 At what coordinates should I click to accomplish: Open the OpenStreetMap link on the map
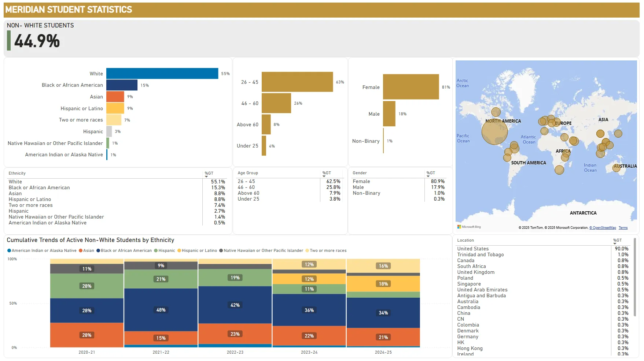coord(603,228)
